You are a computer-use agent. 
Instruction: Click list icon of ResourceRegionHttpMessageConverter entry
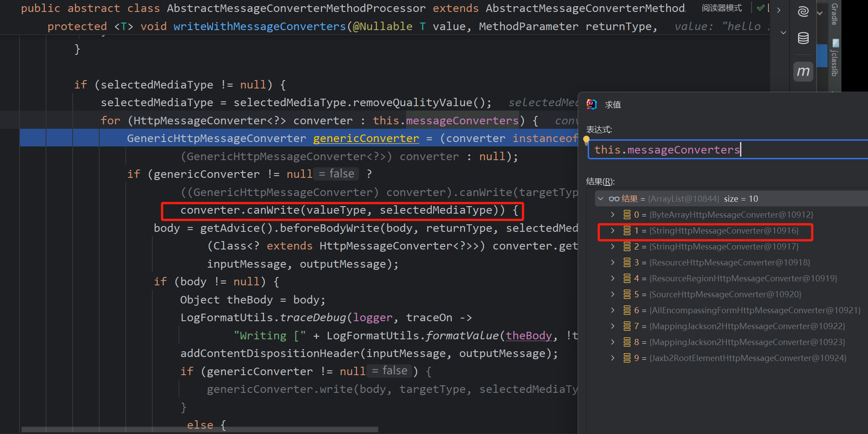(x=627, y=278)
